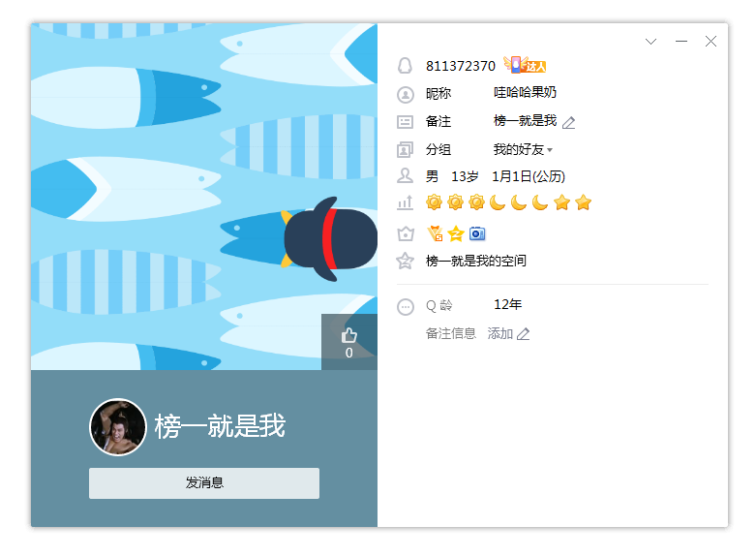Click the 达人 badge beside QQ number
756x557 pixels.
(525, 65)
